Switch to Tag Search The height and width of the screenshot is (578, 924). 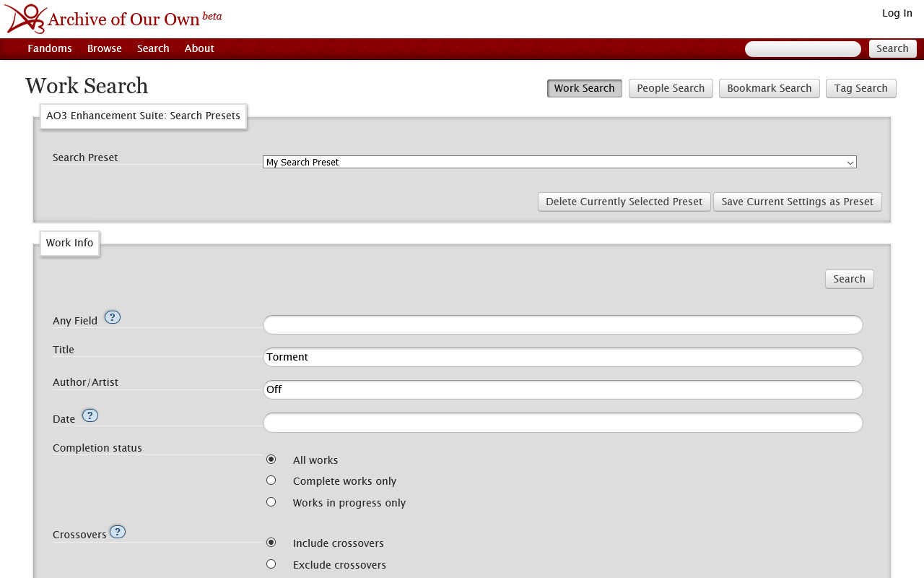pyautogui.click(x=861, y=88)
